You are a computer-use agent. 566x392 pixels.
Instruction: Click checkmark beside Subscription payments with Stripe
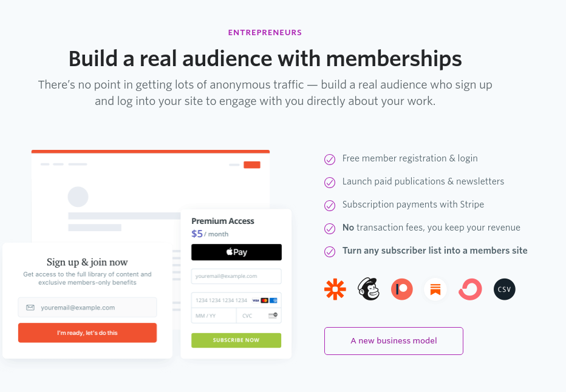(x=330, y=205)
